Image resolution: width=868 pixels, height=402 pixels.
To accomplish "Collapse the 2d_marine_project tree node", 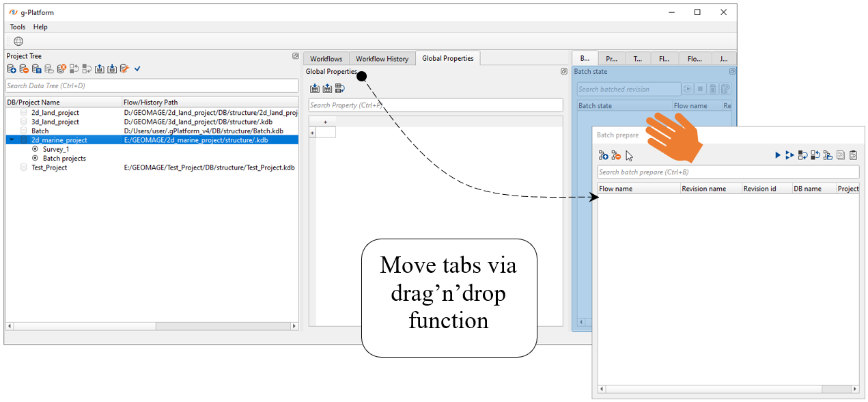I will 11,140.
